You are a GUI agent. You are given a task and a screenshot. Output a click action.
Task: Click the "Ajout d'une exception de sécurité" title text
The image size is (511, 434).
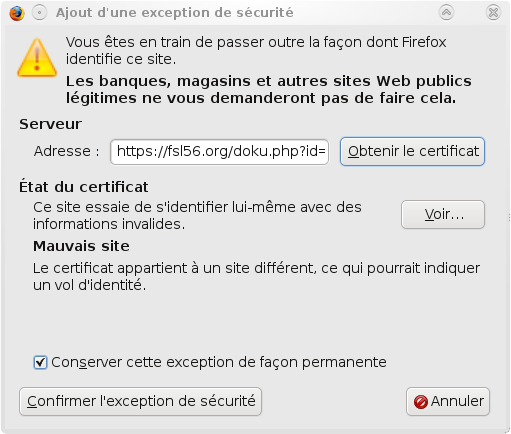click(175, 13)
